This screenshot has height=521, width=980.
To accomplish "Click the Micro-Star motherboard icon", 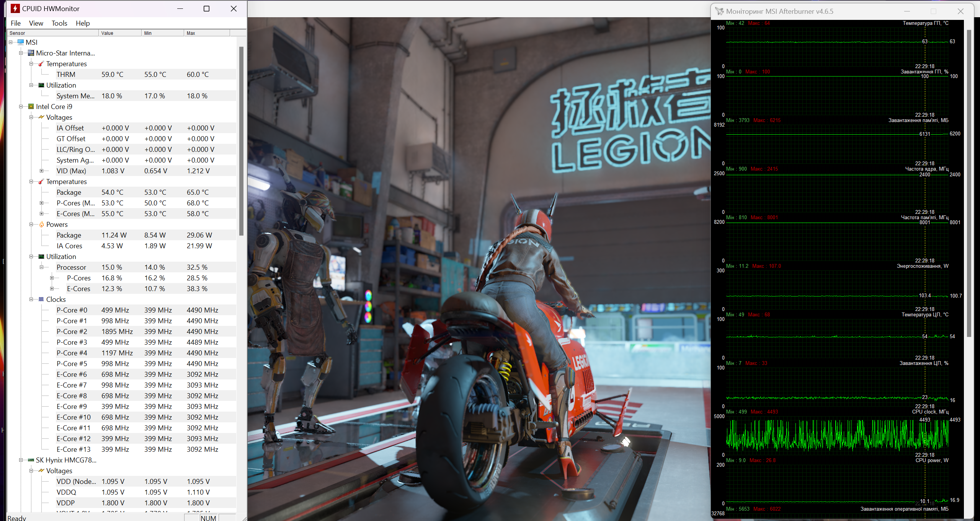I will [x=31, y=53].
